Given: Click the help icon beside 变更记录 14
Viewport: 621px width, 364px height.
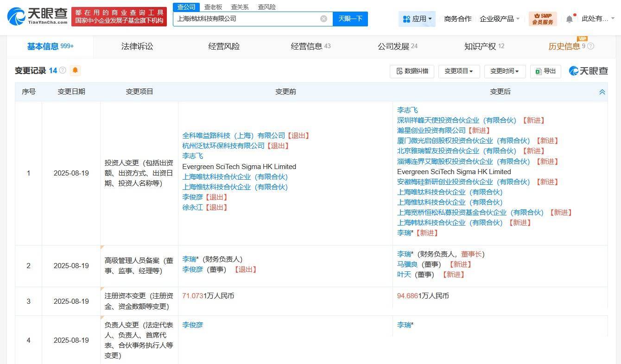Looking at the screenshot, I should 63,70.
